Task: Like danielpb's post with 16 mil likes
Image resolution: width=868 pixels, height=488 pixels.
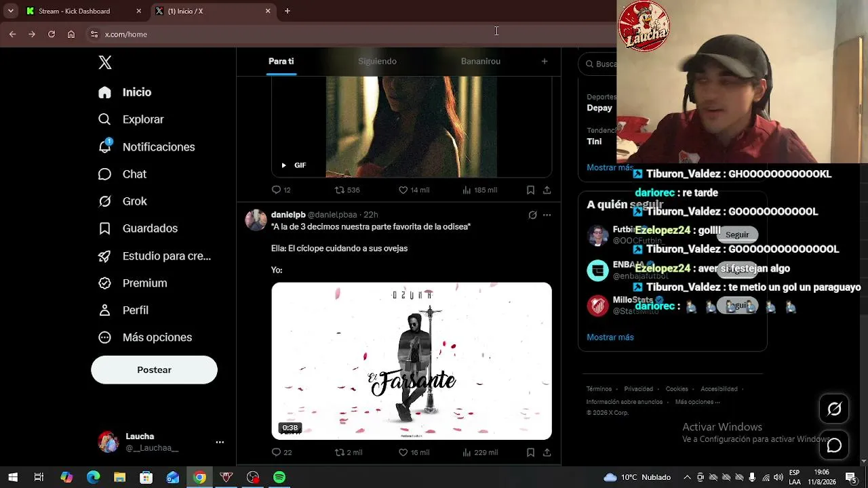Action: pyautogui.click(x=414, y=452)
